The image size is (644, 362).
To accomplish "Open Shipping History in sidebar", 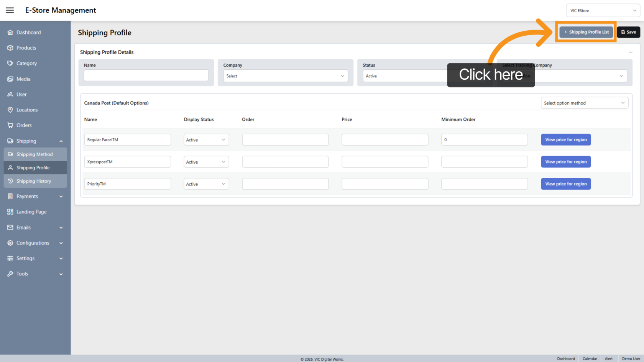I will point(34,181).
